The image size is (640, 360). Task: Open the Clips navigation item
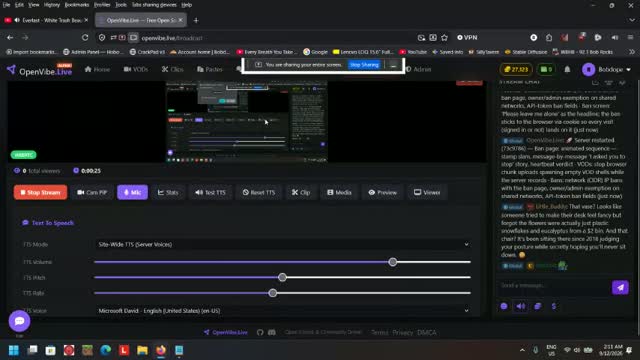(x=173, y=69)
